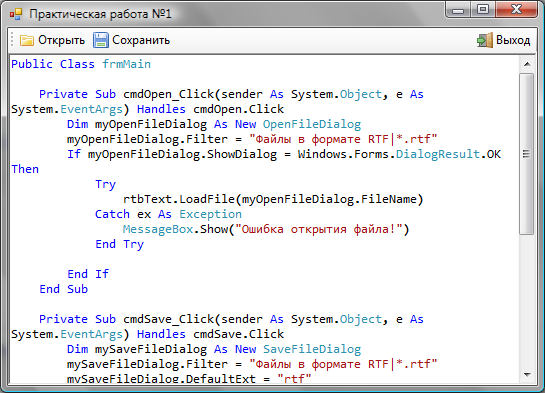Click 'cmdOpen_Click' in the code
The image size is (545, 393).
tap(169, 94)
